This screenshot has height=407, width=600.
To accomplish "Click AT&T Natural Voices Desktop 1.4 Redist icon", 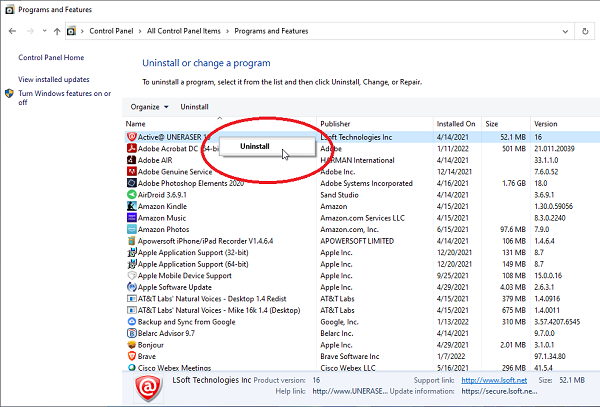I will pyautogui.click(x=132, y=299).
